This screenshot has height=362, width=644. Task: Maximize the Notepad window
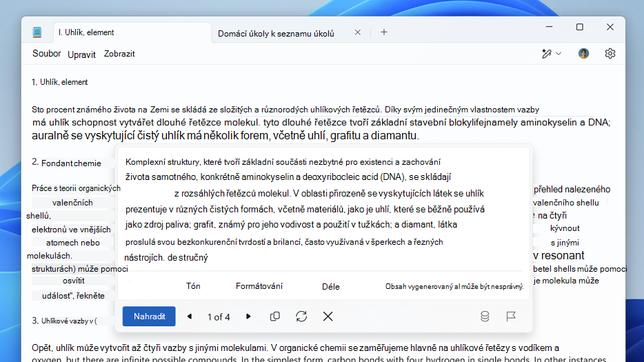click(579, 27)
